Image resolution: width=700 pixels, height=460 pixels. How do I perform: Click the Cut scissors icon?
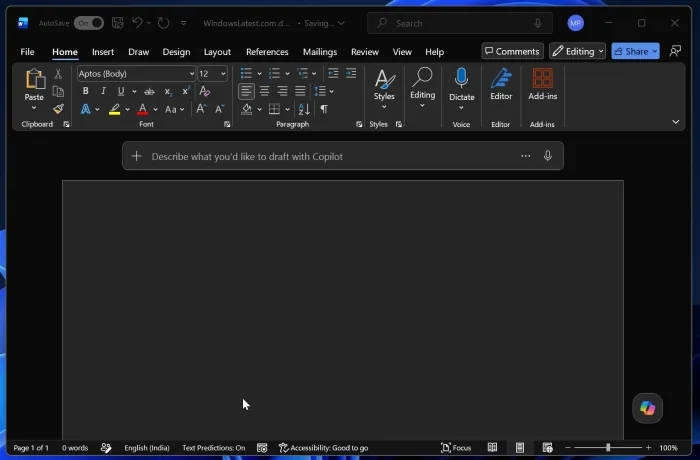[58, 74]
